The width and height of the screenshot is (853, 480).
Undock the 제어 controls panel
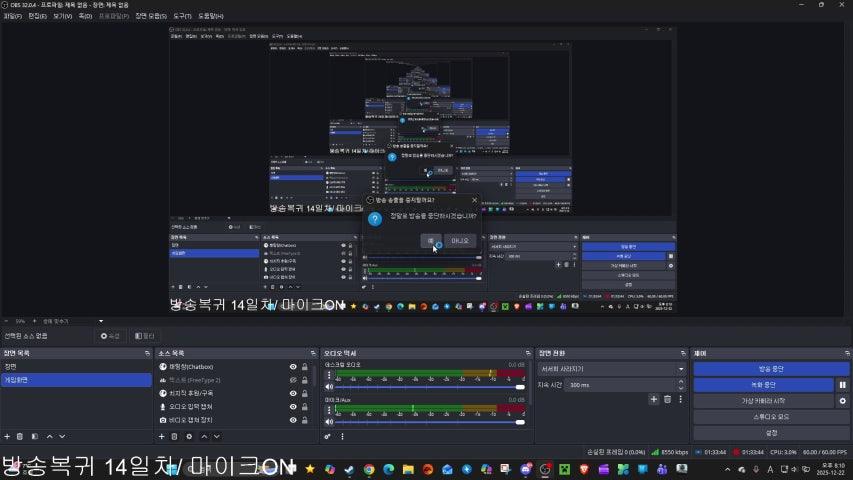click(x=847, y=354)
